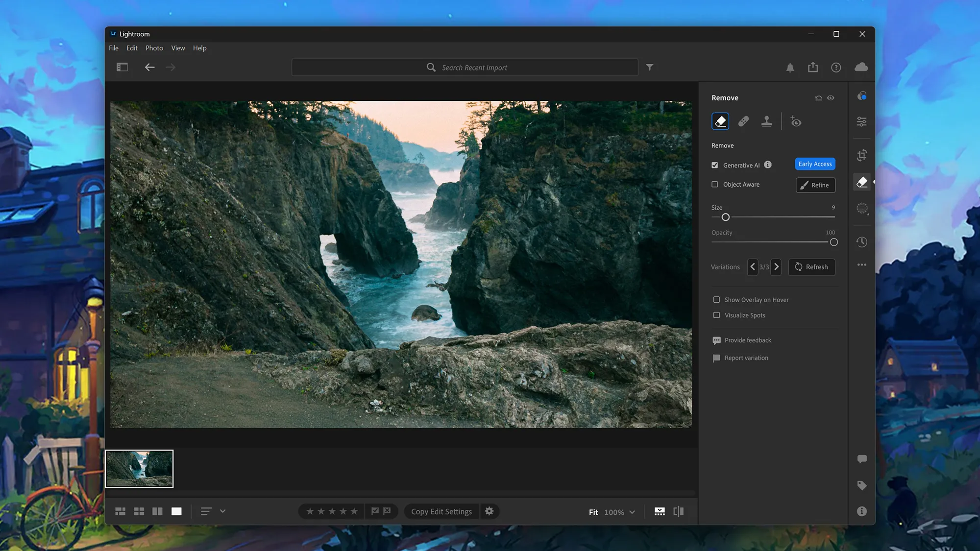Click the Size slider handle
Image resolution: width=980 pixels, height=551 pixels.
(x=726, y=217)
